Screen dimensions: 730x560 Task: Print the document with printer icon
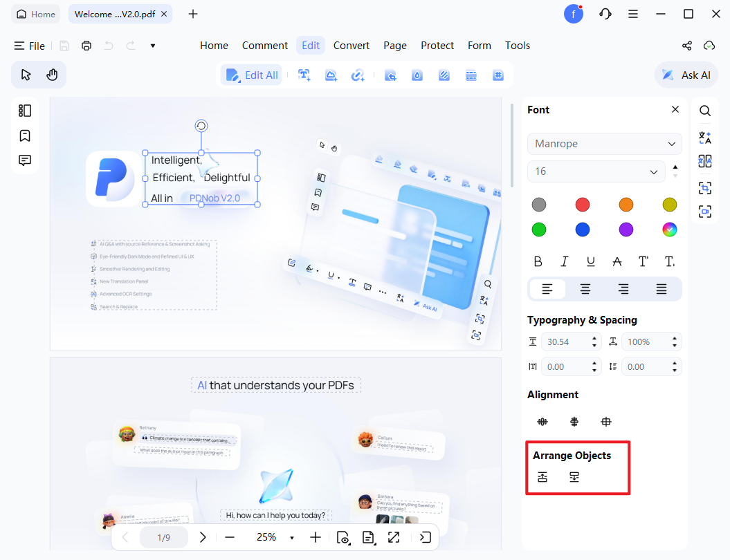point(86,46)
